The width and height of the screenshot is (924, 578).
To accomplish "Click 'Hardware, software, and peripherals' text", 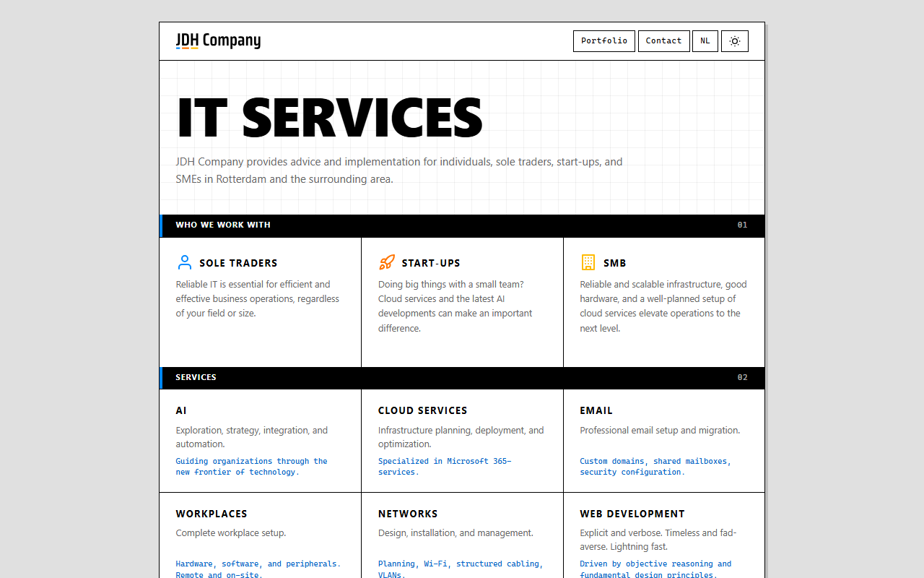I will [258, 569].
